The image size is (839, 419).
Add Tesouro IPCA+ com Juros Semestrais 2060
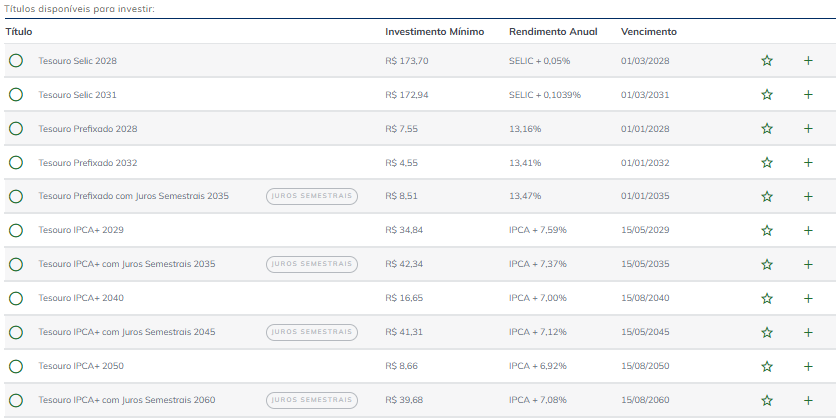tap(808, 400)
